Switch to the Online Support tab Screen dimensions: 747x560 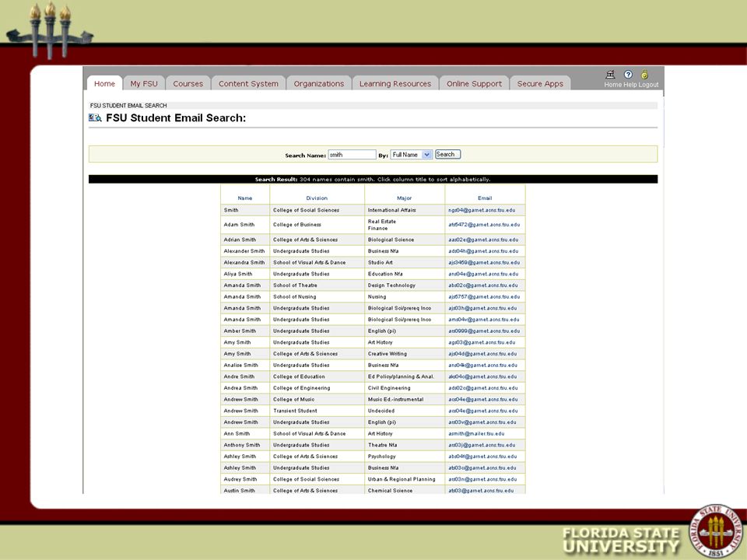(474, 83)
